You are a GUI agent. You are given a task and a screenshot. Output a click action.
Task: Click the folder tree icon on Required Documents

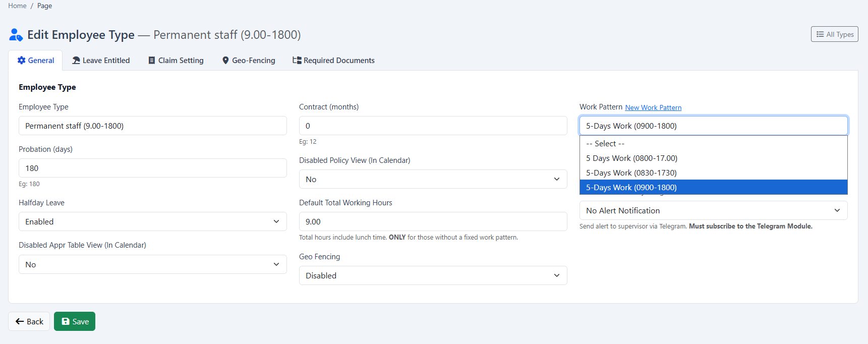tap(297, 61)
